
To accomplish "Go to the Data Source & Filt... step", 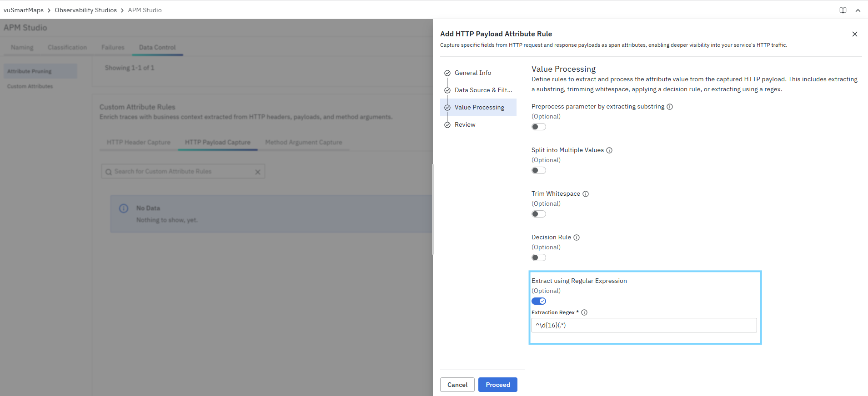I will pos(478,90).
